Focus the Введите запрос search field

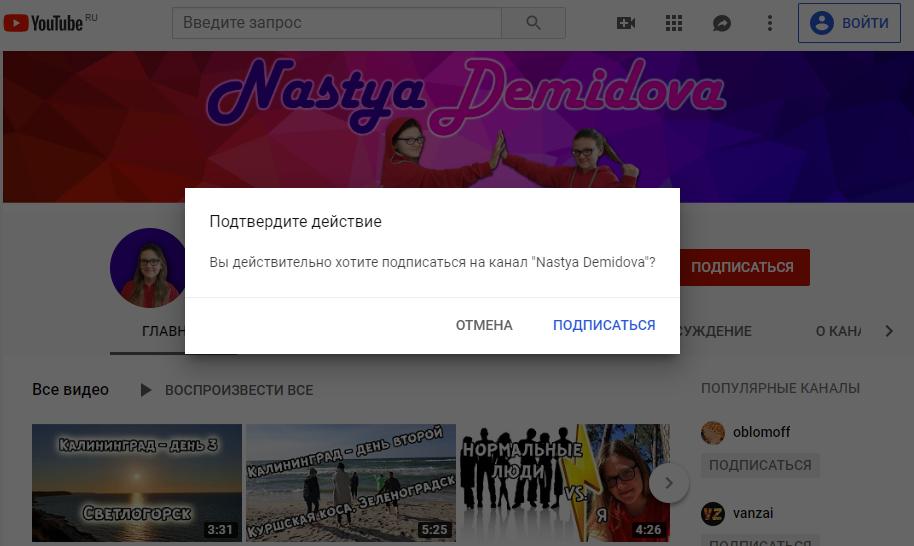[336, 23]
